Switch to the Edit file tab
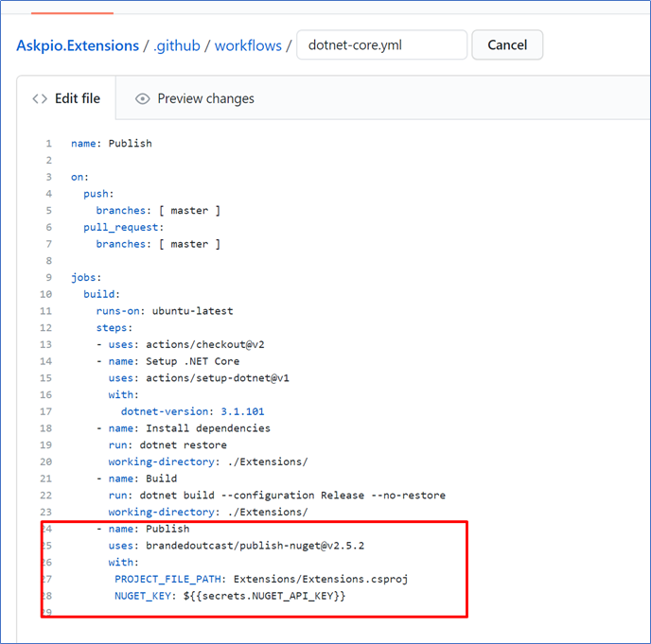The height and width of the screenshot is (644, 651). pos(66,98)
